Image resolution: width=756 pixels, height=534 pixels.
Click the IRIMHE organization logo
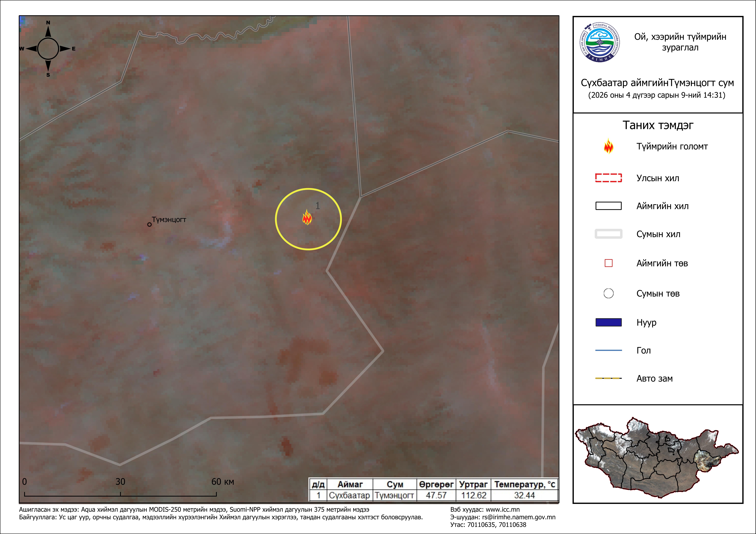pyautogui.click(x=600, y=42)
